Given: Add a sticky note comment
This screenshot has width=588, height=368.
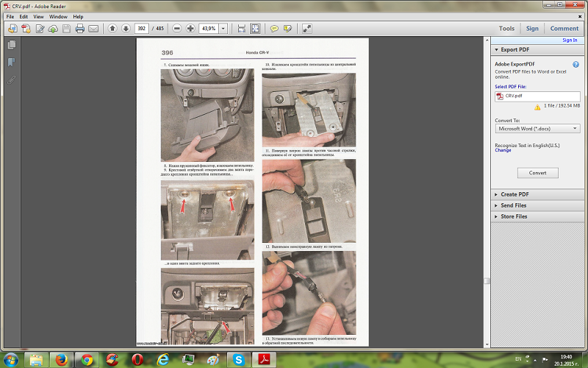Looking at the screenshot, I should click(x=274, y=29).
